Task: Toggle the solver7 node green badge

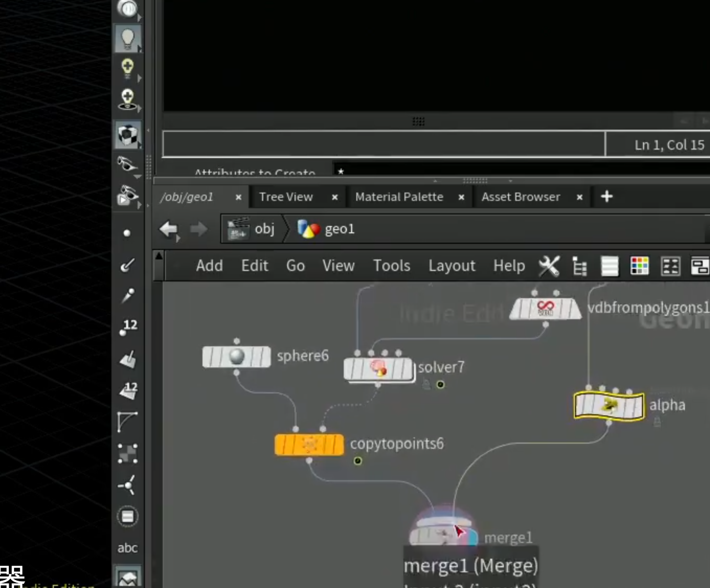Action: tap(441, 385)
